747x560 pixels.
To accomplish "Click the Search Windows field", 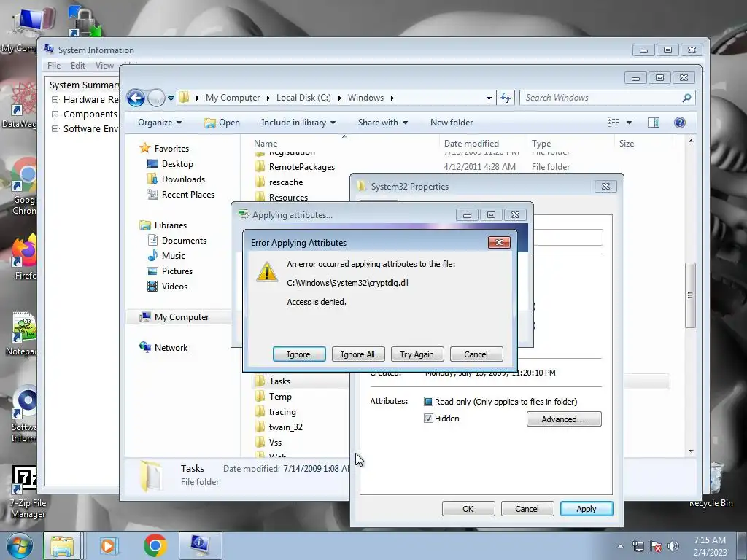I will tap(601, 98).
